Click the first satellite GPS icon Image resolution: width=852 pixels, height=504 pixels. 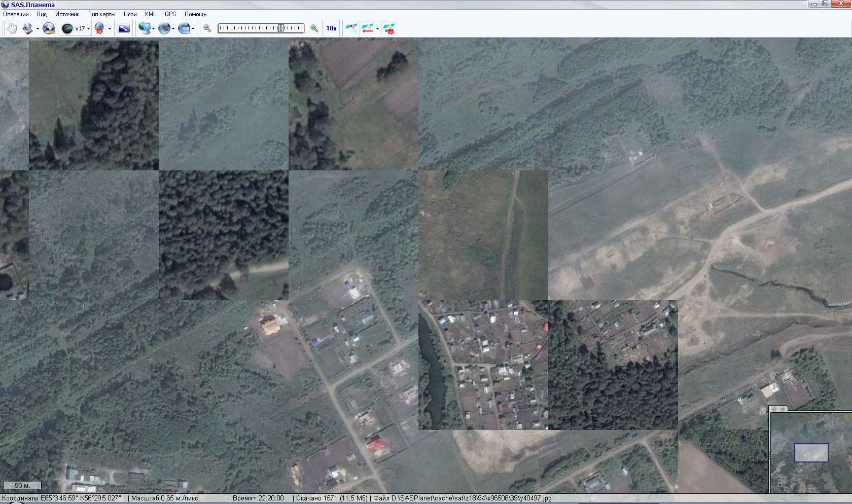351,28
